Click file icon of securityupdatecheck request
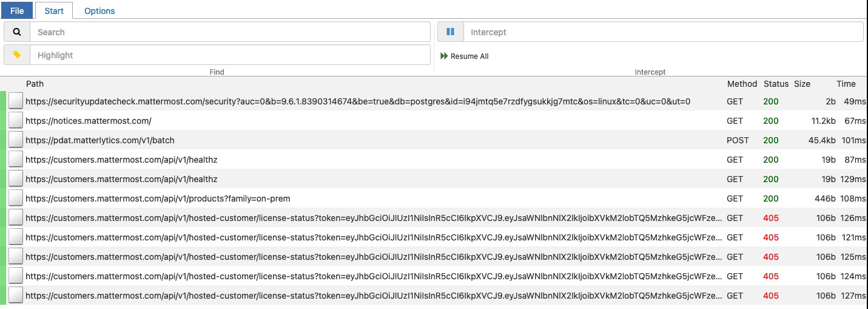This screenshot has width=868, height=309. (x=16, y=101)
